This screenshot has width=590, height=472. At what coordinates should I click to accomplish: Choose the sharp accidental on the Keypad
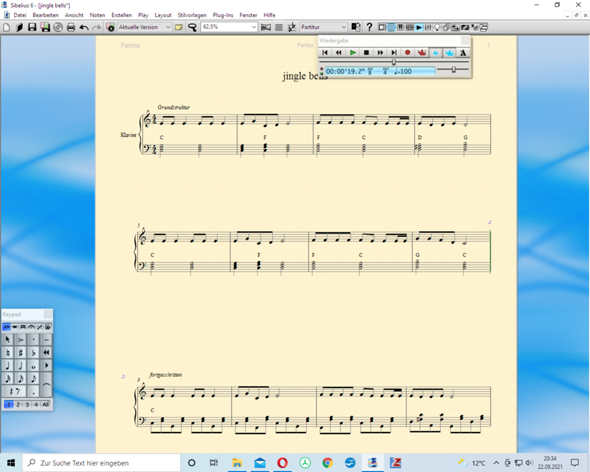[21, 352]
